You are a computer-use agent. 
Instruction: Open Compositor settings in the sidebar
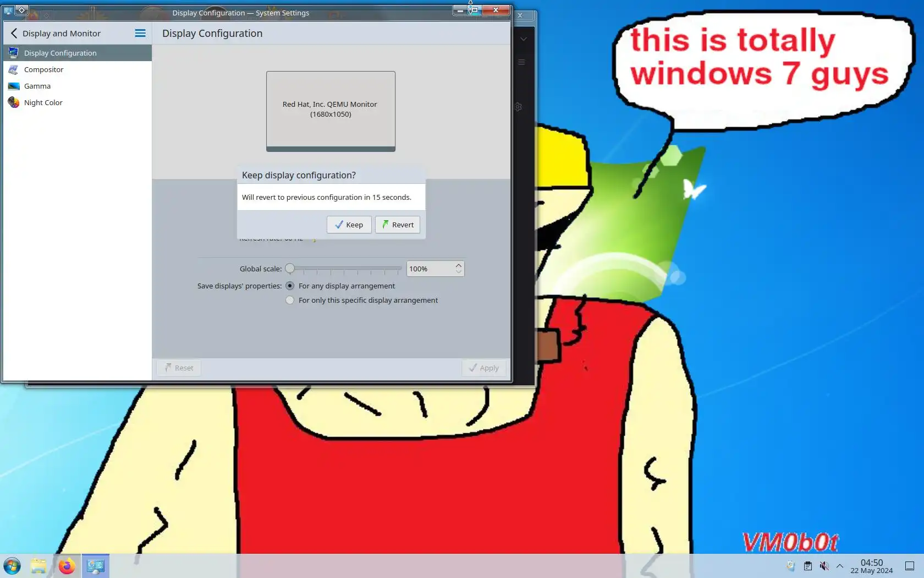click(77, 69)
